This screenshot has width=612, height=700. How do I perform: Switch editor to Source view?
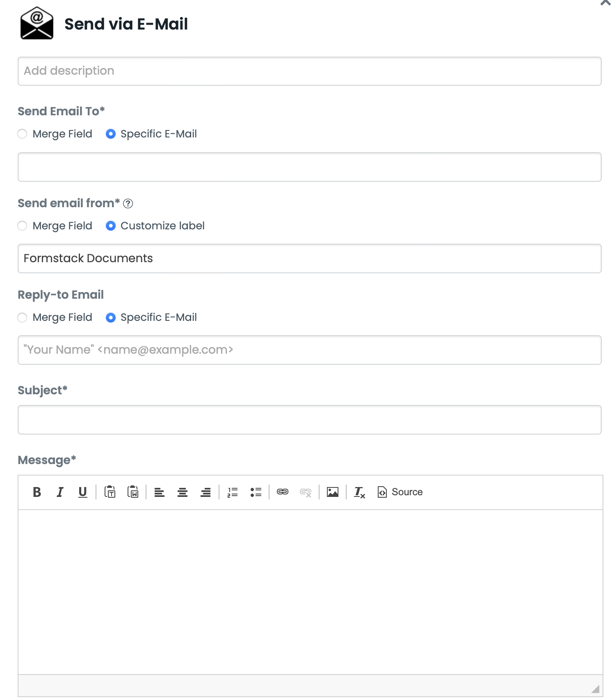pyautogui.click(x=400, y=492)
